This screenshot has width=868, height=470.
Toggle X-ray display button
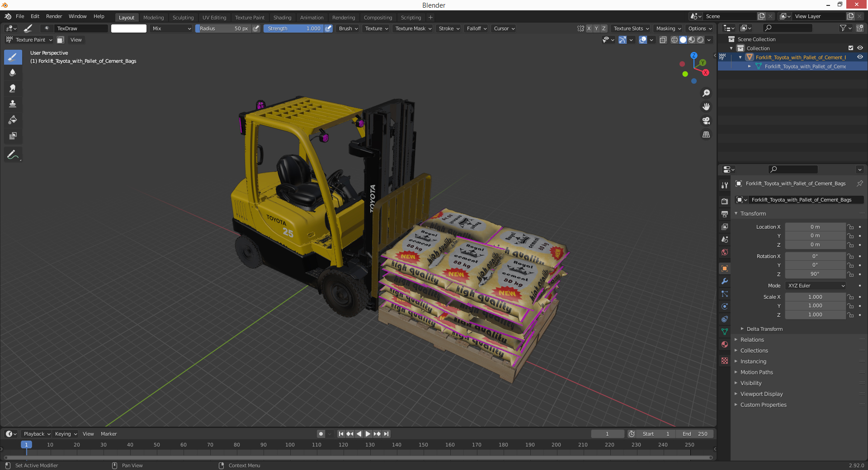point(663,40)
